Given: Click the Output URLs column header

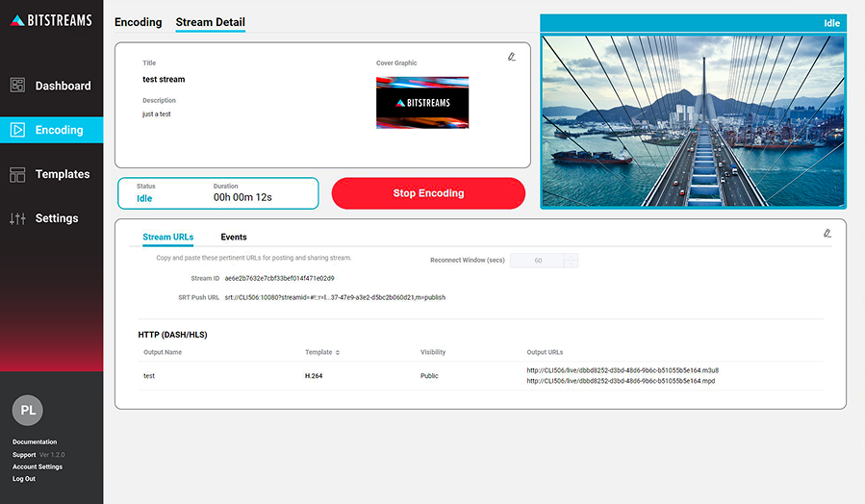Looking at the screenshot, I should click(545, 352).
